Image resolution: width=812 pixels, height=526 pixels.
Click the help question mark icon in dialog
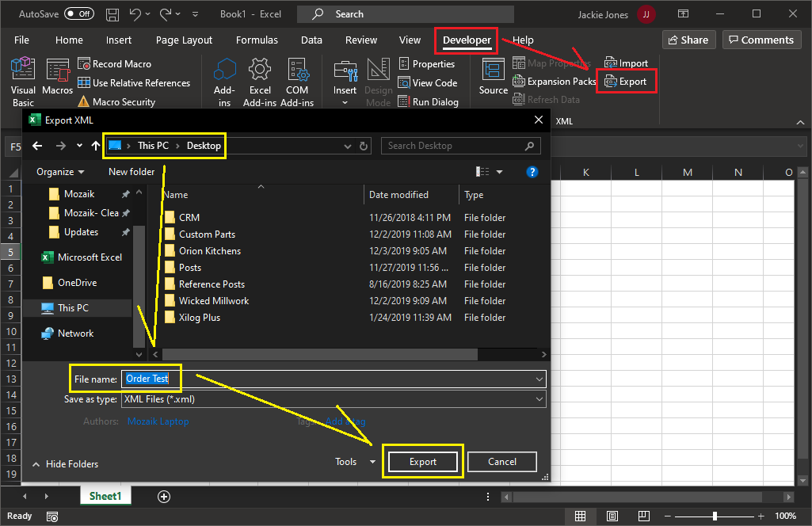[532, 172]
